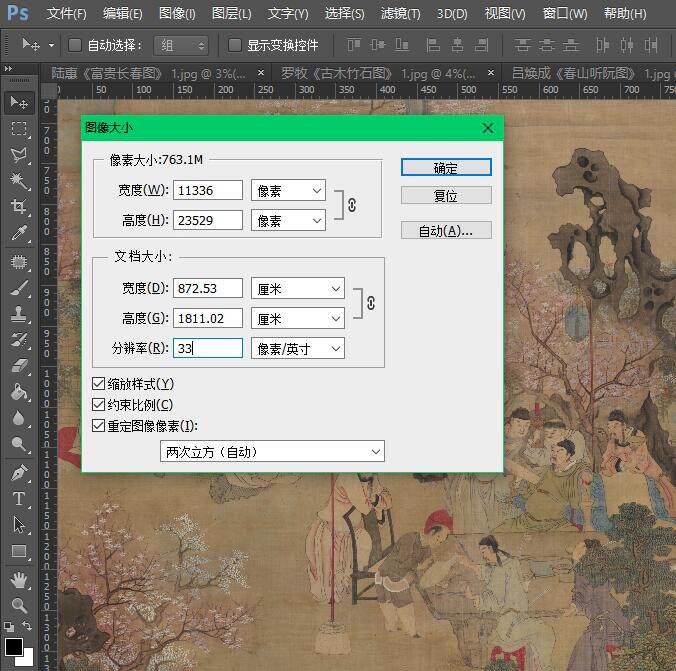
Task: Click the black foreground color swatch
Action: click(x=14, y=647)
